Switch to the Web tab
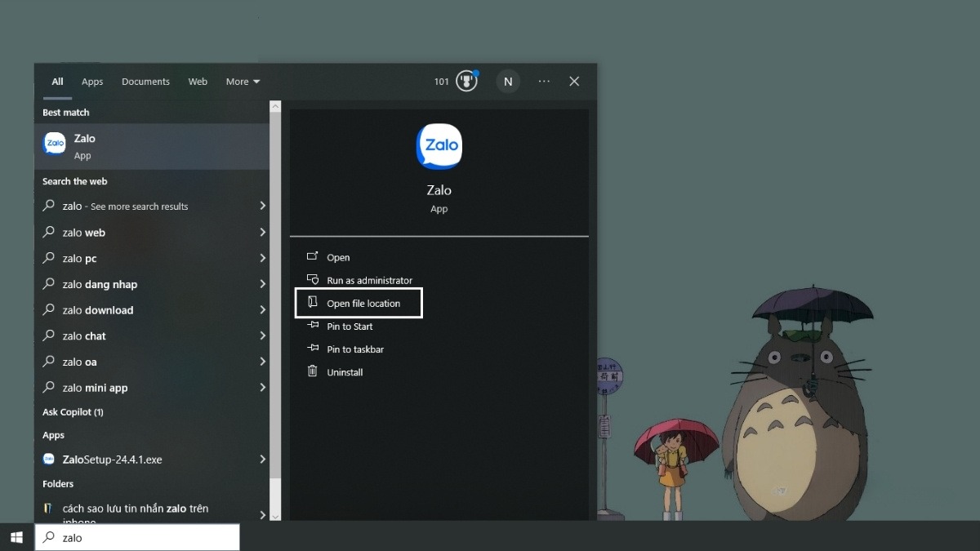Viewport: 980px width, 551px height. (198, 82)
